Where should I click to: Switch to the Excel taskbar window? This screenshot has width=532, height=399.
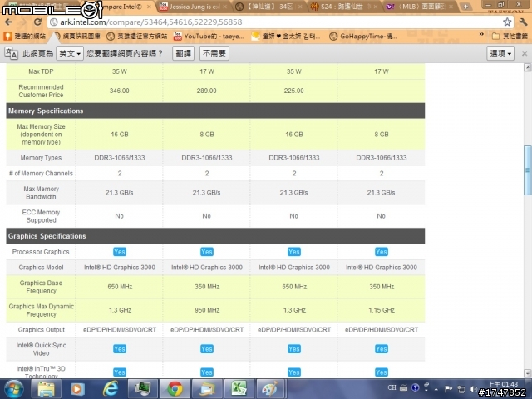coord(239,389)
